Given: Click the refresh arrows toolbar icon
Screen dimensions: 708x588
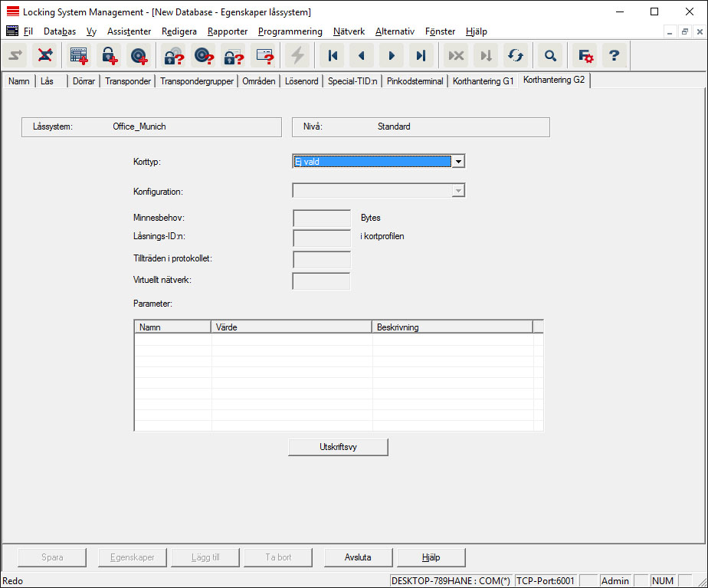Looking at the screenshot, I should point(514,56).
